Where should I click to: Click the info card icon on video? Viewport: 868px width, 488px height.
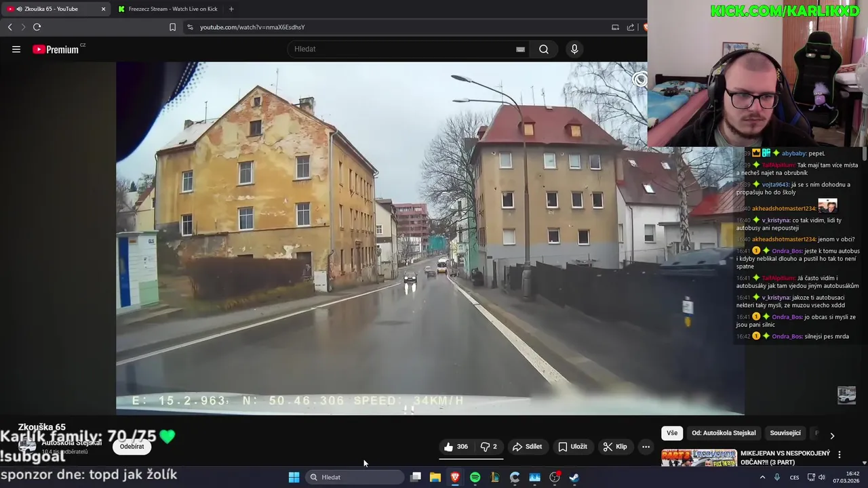pos(640,80)
